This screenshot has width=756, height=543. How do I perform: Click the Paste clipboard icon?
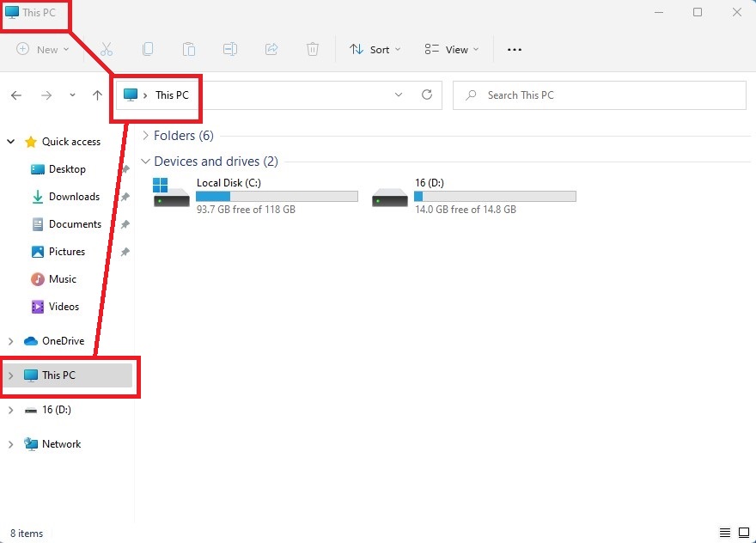click(188, 49)
